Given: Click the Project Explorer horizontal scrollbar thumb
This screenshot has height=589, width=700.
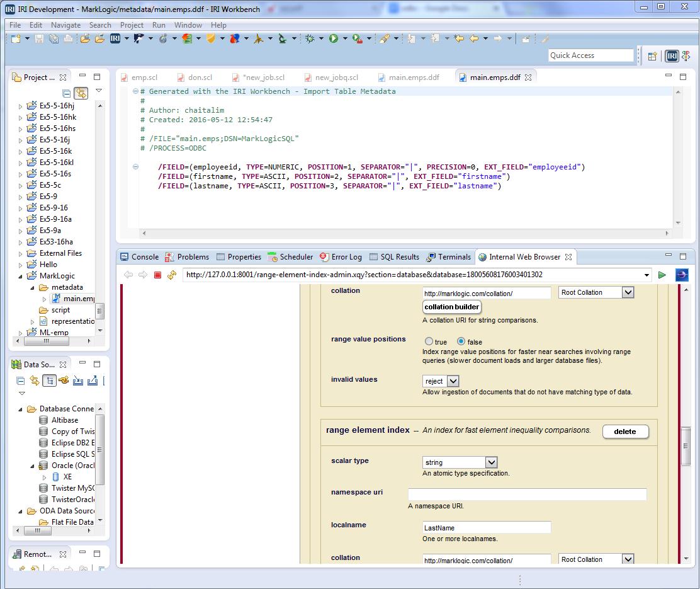Looking at the screenshot, I should pyautogui.click(x=47, y=341).
